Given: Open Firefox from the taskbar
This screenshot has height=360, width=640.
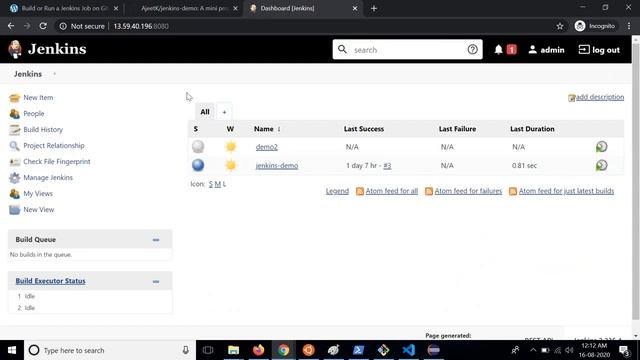Looking at the screenshot, I should pyautogui.click(x=258, y=350).
